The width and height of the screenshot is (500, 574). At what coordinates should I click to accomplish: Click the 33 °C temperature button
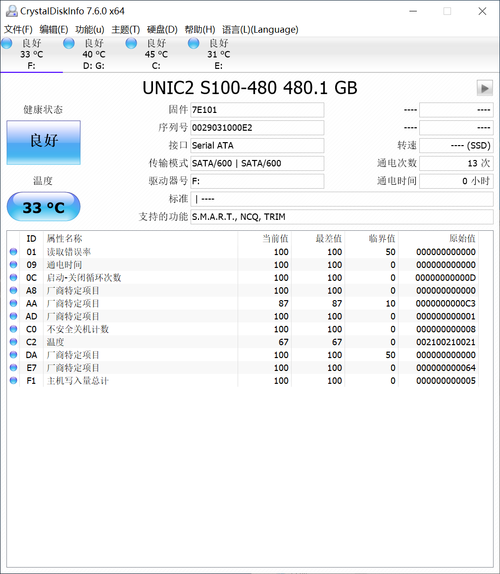[44, 207]
